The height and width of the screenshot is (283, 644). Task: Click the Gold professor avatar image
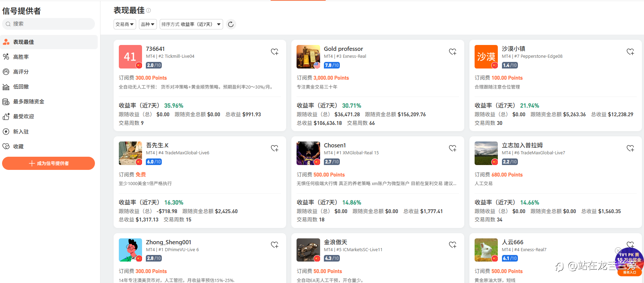coord(308,57)
